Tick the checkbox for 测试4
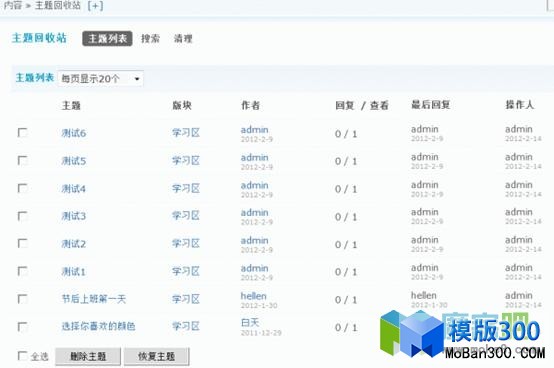Screen dimensions: 554x368 click(x=22, y=188)
